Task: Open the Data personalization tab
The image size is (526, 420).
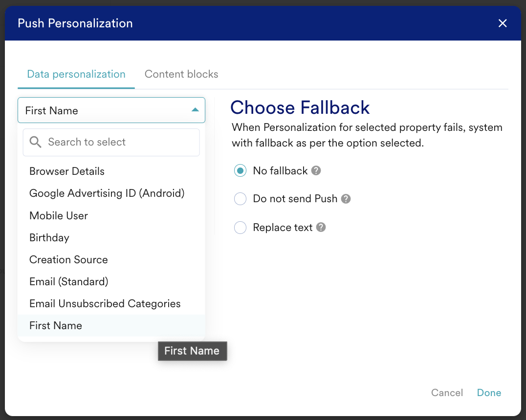Action: pyautogui.click(x=76, y=74)
